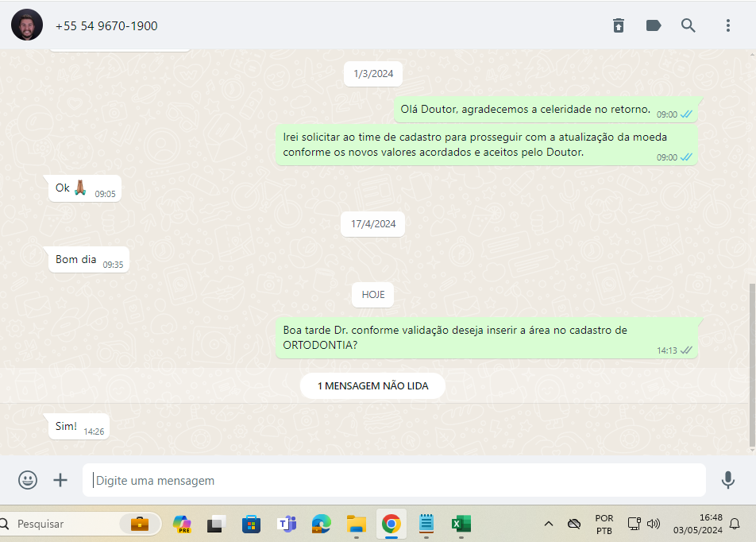
Task: Click the contact's profile picture
Action: point(27,25)
